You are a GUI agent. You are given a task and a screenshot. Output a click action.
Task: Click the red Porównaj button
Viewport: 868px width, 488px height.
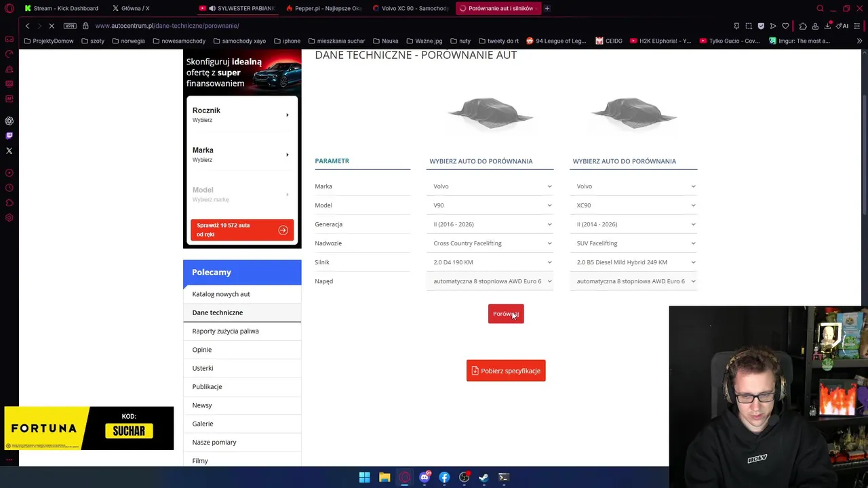click(x=506, y=314)
